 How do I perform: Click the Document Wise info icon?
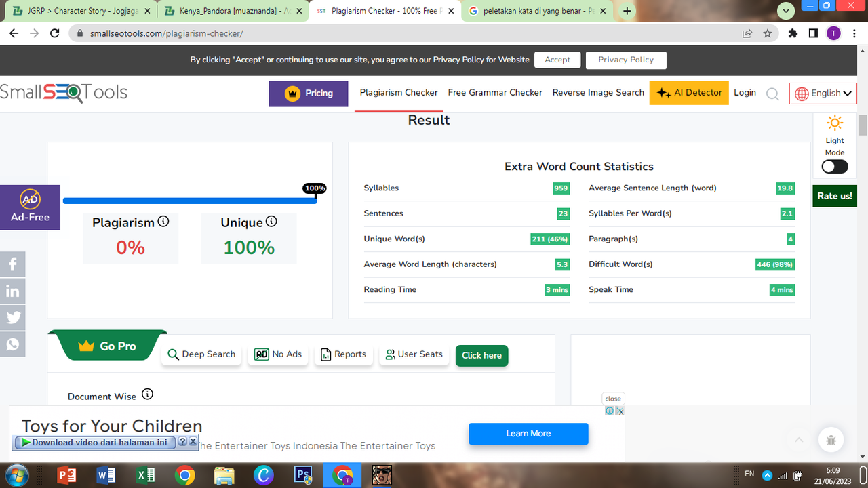[x=147, y=394]
